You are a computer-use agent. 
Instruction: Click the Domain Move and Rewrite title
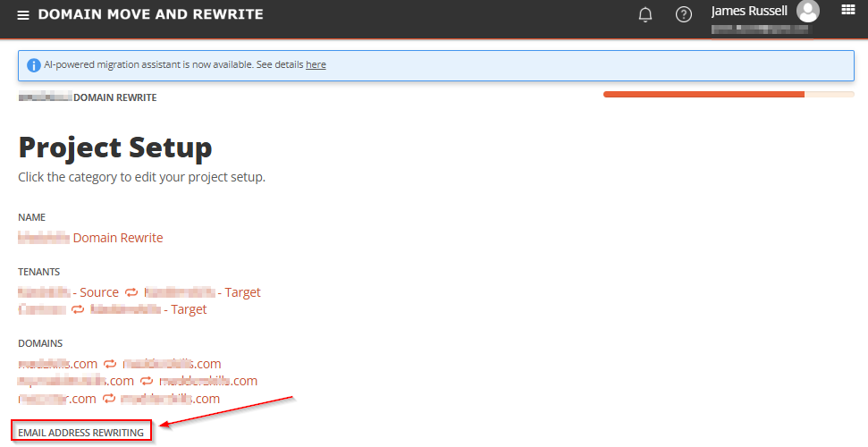coord(150,14)
